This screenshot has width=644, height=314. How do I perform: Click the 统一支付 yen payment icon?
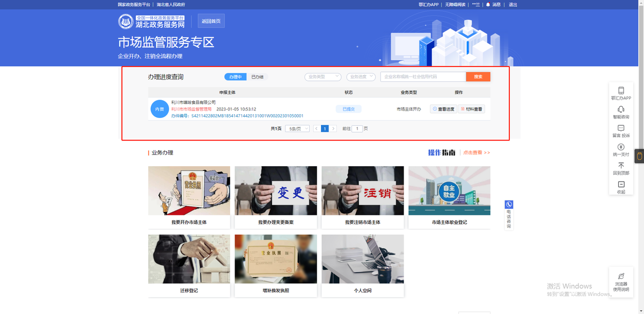click(x=621, y=147)
